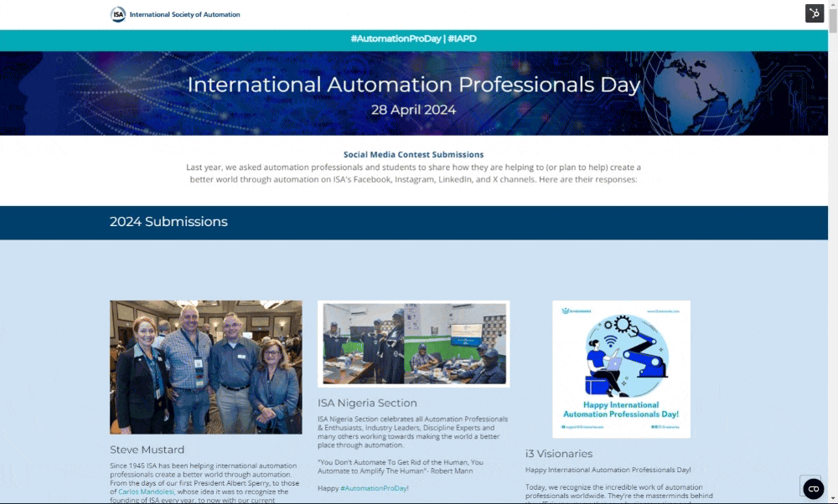Open the Carlos Mandolesi link
The width and height of the screenshot is (838, 504).
pyautogui.click(x=146, y=491)
